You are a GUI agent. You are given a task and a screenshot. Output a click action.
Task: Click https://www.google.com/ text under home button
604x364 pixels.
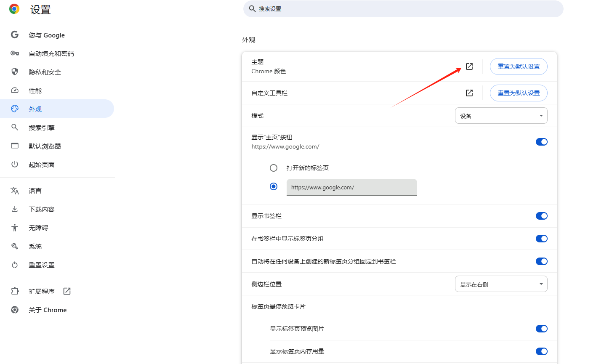pyautogui.click(x=285, y=147)
